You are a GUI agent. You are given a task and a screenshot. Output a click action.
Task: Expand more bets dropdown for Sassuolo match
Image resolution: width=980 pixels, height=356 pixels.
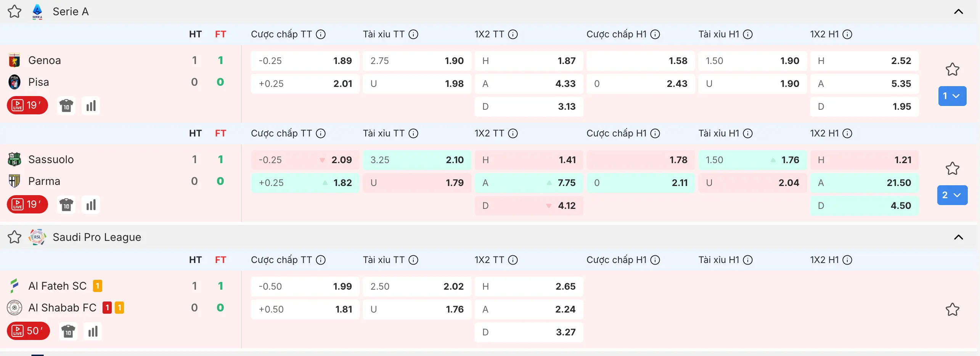click(x=952, y=195)
